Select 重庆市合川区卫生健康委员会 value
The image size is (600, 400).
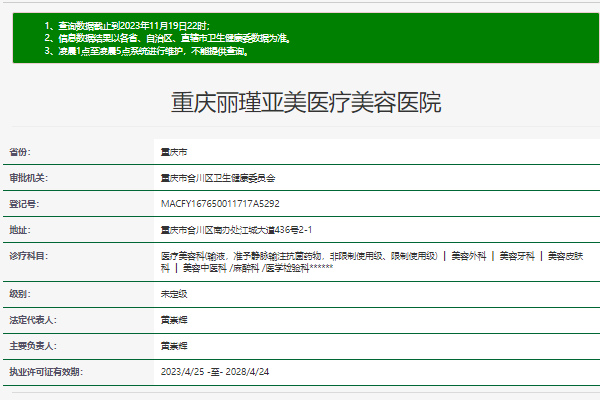[218, 178]
